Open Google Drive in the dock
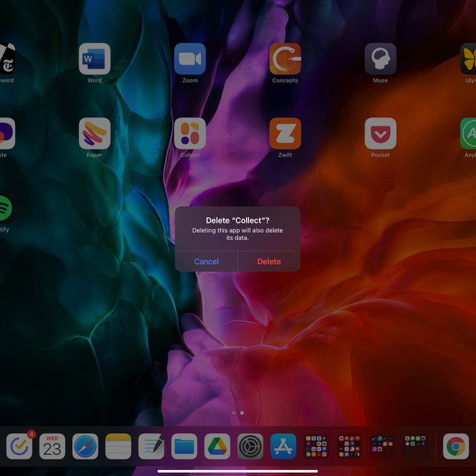Viewport: 476px width, 476px height. 217,446
